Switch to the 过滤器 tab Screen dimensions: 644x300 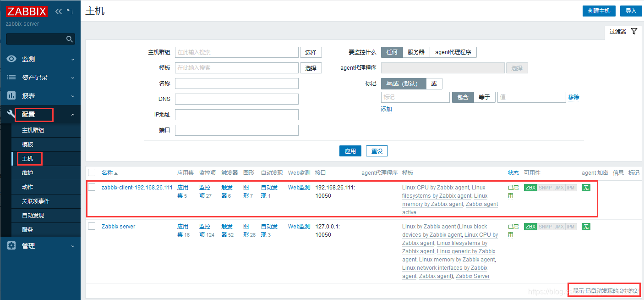click(x=622, y=32)
